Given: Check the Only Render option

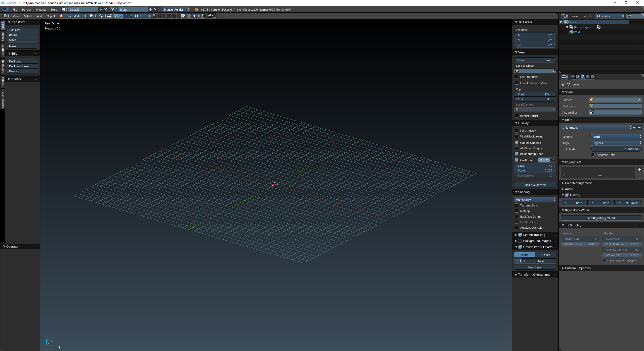Looking at the screenshot, I should click(x=516, y=131).
